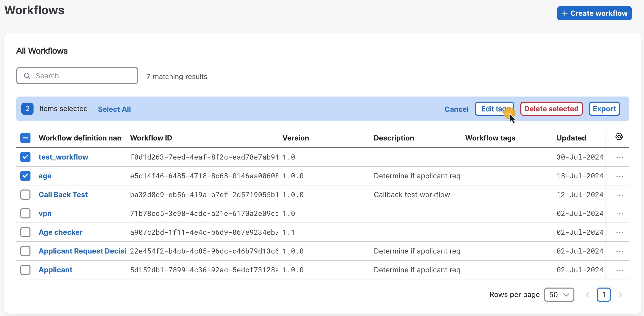Click the previous page arrow
This screenshot has height=316, width=644.
(587, 295)
